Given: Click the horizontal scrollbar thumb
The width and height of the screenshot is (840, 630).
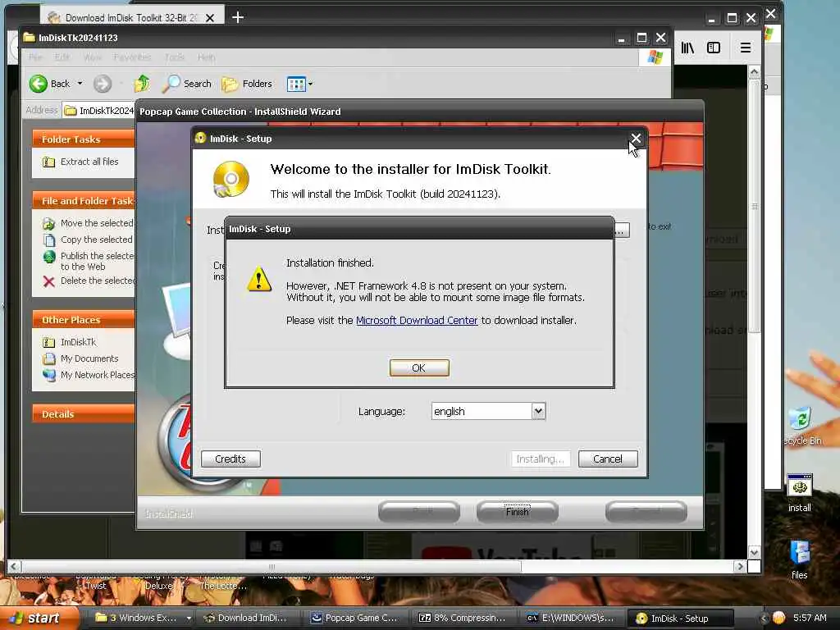Looking at the screenshot, I should 271,566.
